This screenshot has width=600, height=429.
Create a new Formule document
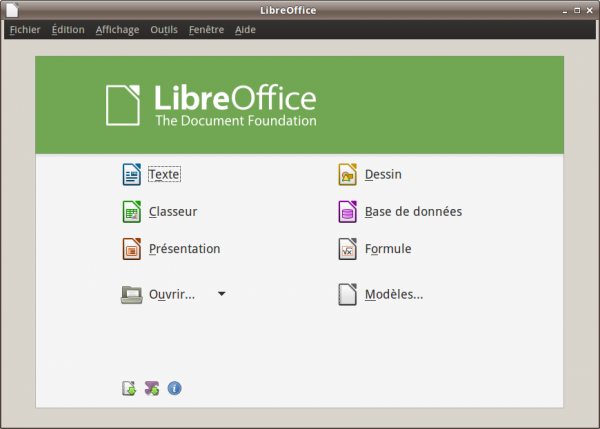point(388,249)
